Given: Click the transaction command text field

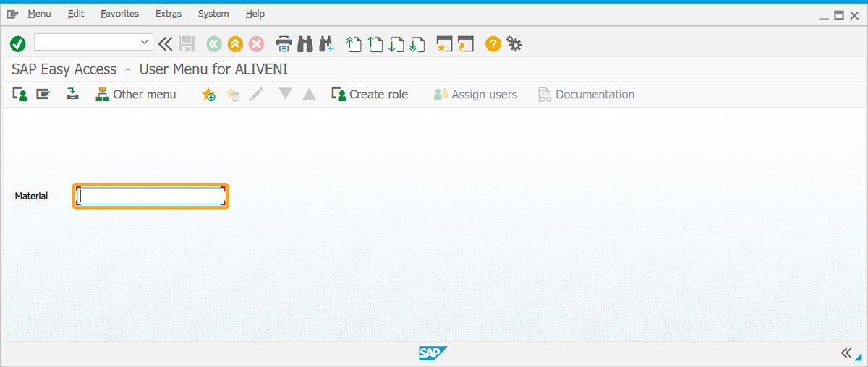Looking at the screenshot, I should click(87, 43).
